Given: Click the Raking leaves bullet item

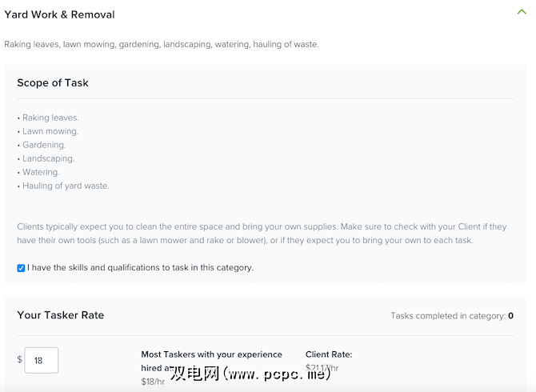Looking at the screenshot, I should [50, 118].
